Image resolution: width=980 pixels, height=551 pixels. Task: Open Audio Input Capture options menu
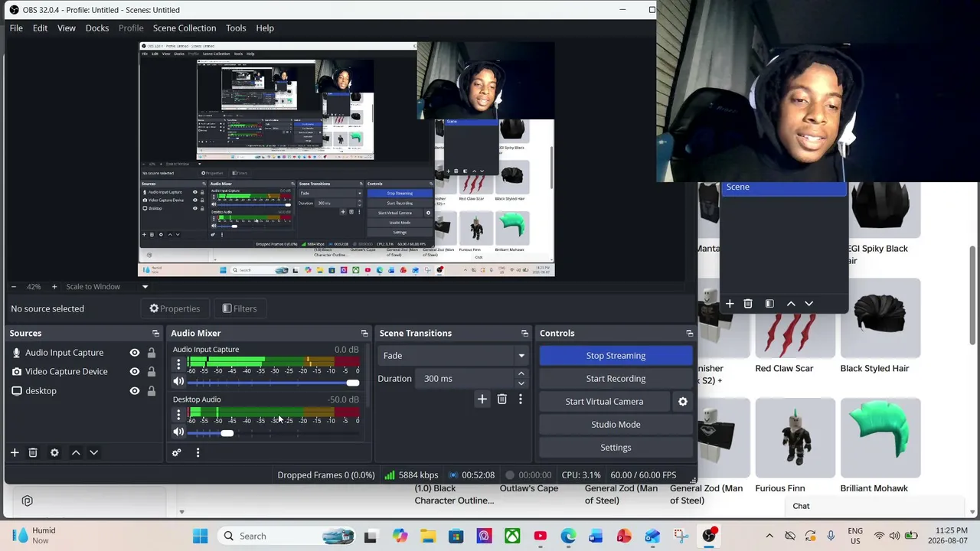click(x=178, y=364)
